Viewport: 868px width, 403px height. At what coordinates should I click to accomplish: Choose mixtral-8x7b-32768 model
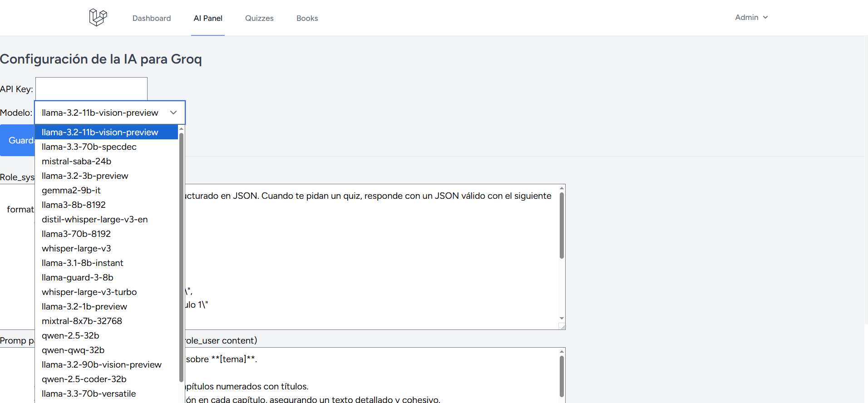pos(106,321)
